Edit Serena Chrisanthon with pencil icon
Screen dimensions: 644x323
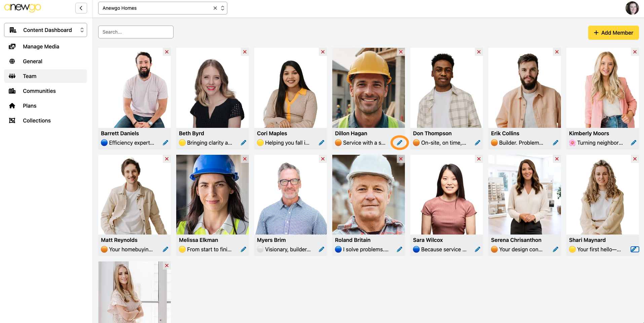(556, 249)
